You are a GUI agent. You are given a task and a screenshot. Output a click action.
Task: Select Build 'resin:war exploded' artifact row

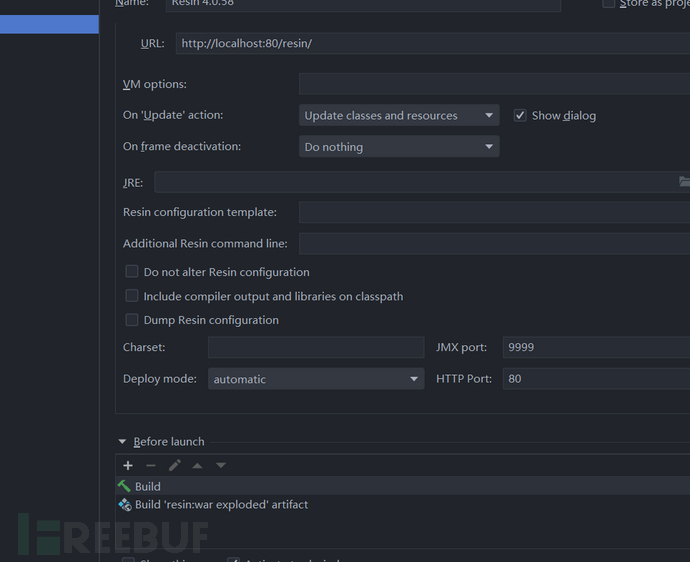click(403, 504)
